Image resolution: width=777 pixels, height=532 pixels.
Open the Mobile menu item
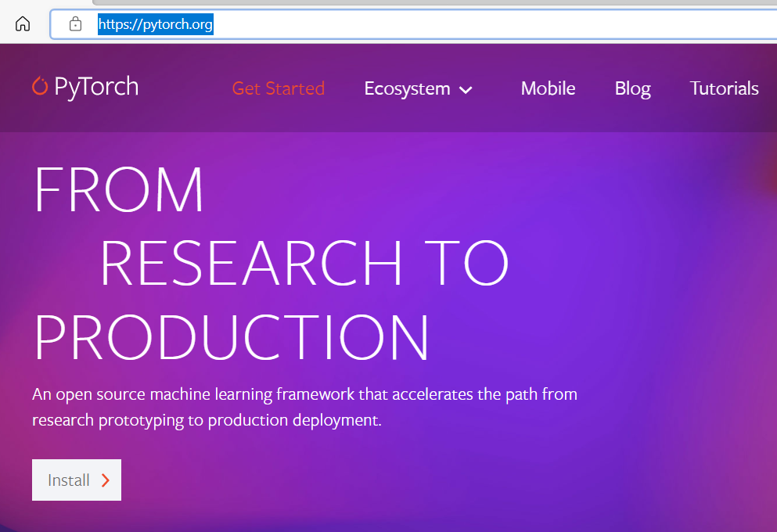point(548,88)
